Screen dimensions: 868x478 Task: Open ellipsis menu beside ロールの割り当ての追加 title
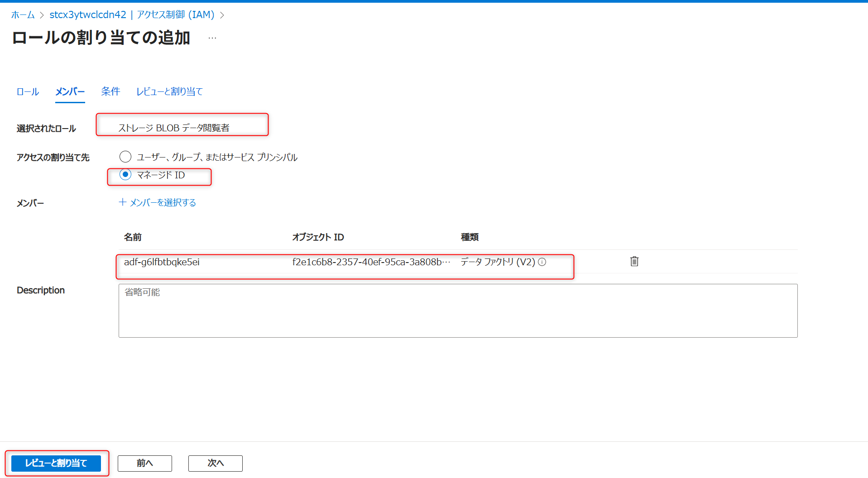(x=211, y=38)
